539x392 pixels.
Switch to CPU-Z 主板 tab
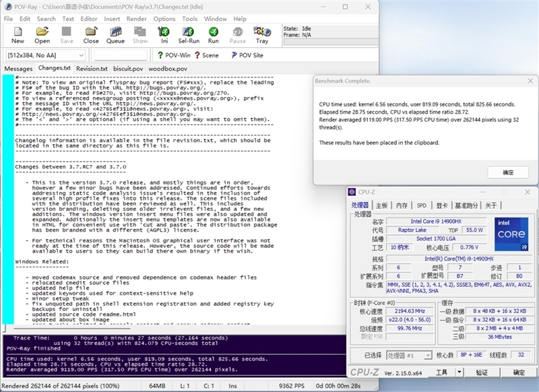pyautogui.click(x=381, y=205)
